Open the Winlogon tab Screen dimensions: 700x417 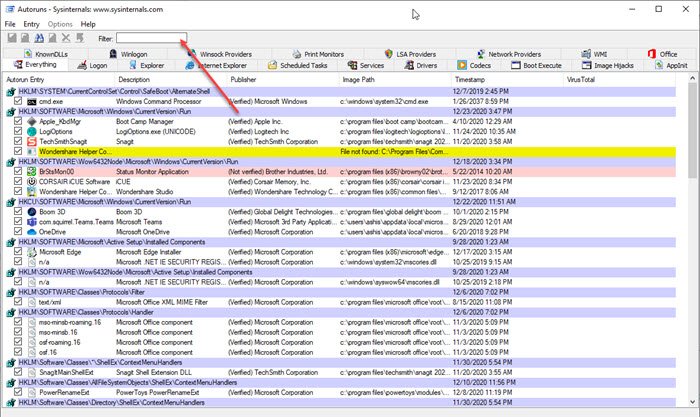tap(129, 54)
